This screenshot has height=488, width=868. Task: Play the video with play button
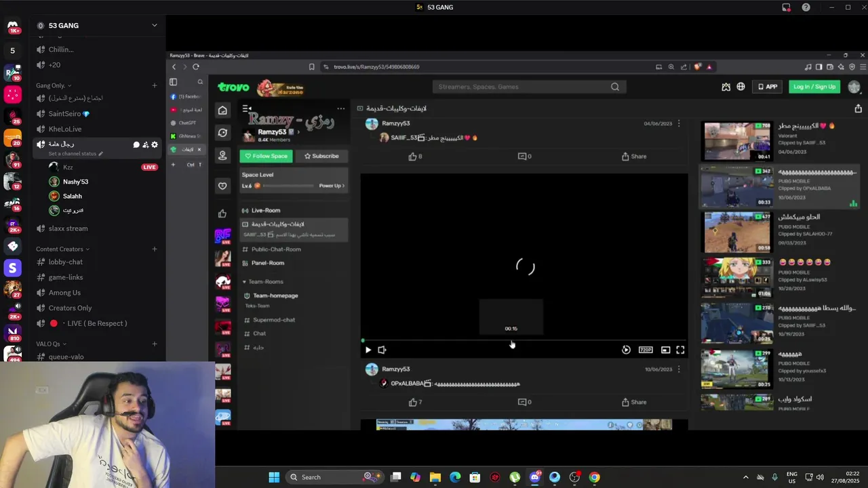click(368, 350)
